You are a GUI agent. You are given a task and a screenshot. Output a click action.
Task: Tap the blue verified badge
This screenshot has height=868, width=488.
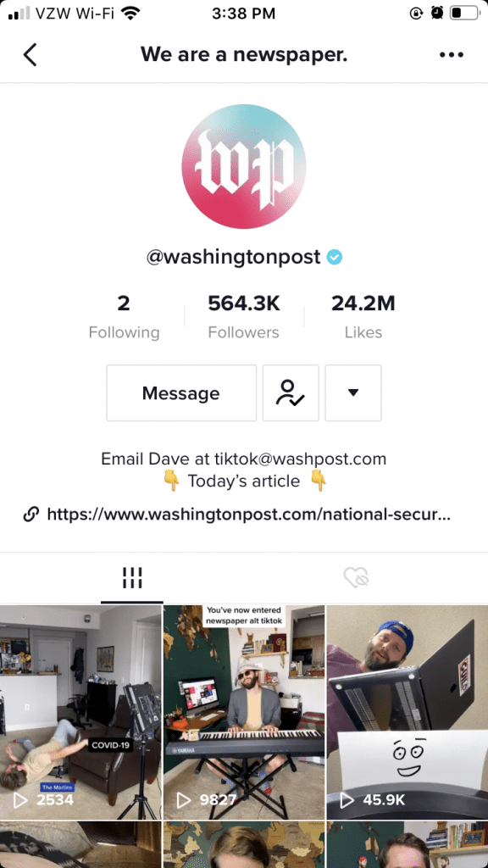point(334,257)
